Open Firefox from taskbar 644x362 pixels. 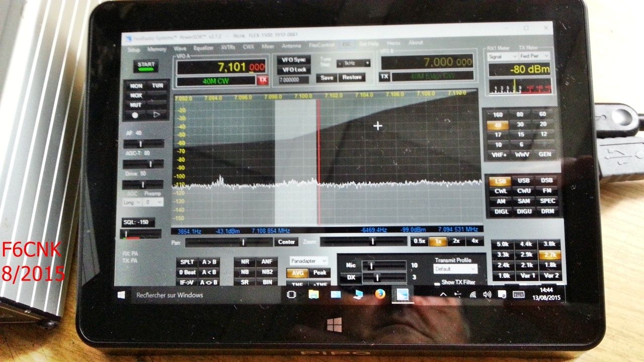pyautogui.click(x=380, y=294)
